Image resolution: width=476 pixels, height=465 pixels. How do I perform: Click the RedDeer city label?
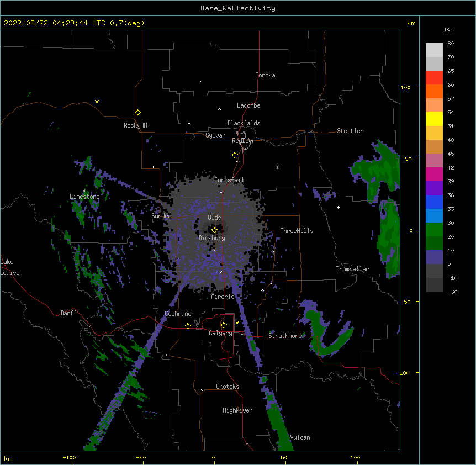tap(243, 141)
